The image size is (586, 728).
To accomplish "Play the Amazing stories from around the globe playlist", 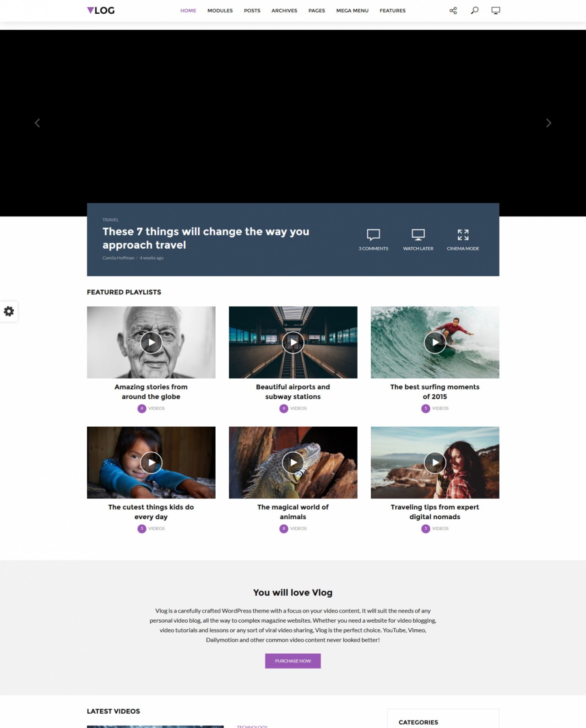I will (151, 342).
